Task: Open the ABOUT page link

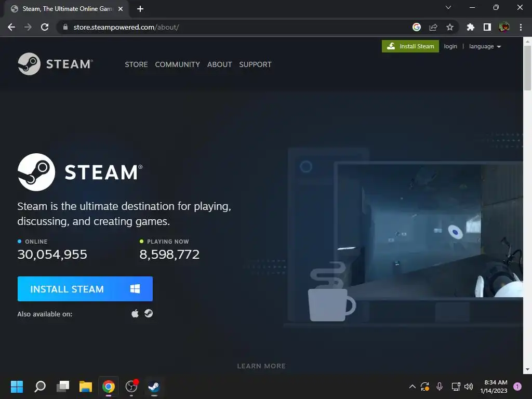Action: pos(220,64)
